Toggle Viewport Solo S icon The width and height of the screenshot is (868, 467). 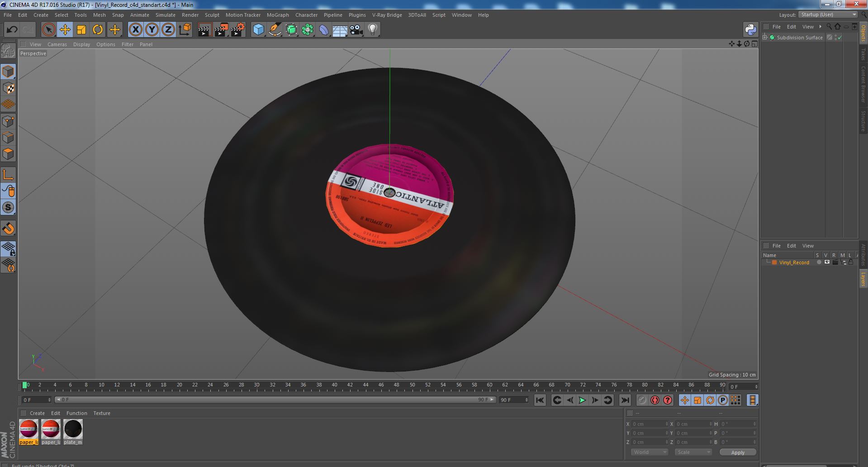[8, 207]
